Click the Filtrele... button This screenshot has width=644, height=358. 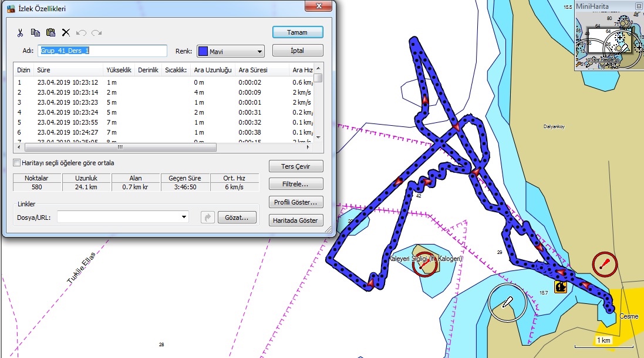tap(296, 184)
